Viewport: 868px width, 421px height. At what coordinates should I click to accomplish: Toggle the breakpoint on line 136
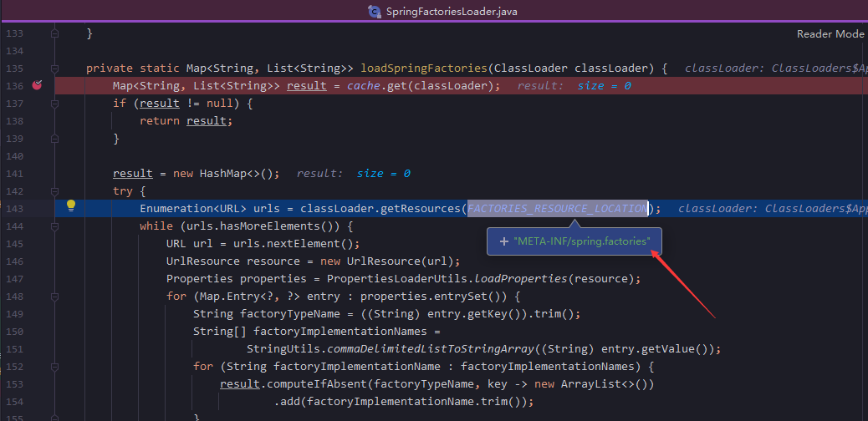(37, 85)
